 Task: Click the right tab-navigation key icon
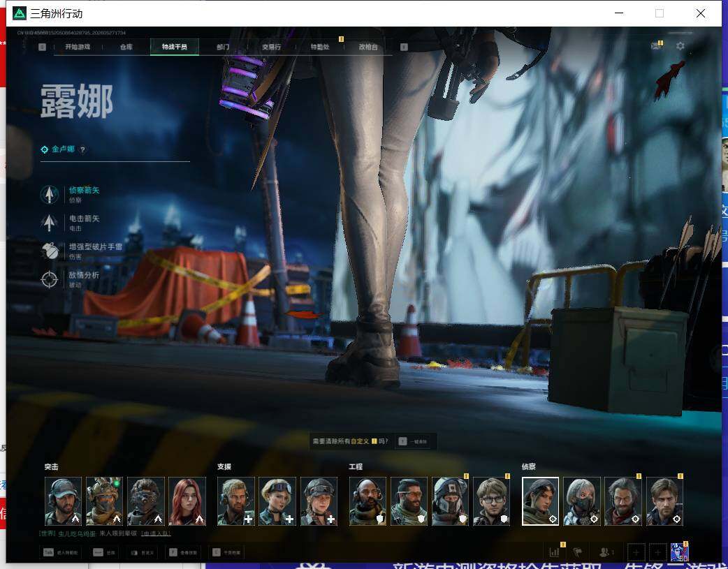pyautogui.click(x=404, y=47)
